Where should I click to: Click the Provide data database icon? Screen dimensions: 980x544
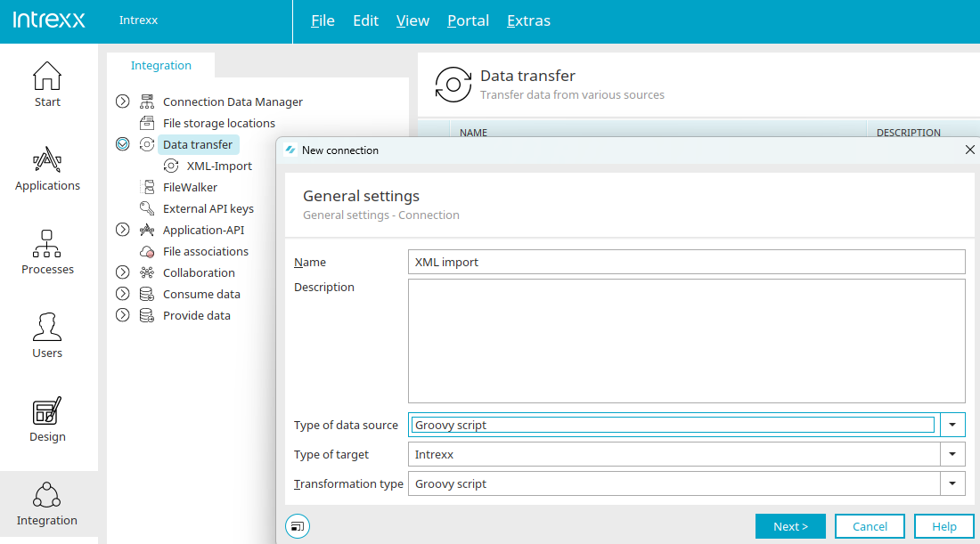(x=147, y=315)
